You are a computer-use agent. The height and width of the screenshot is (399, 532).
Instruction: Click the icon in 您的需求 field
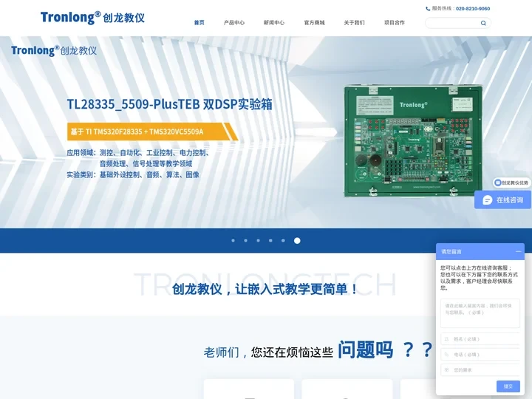(446, 370)
